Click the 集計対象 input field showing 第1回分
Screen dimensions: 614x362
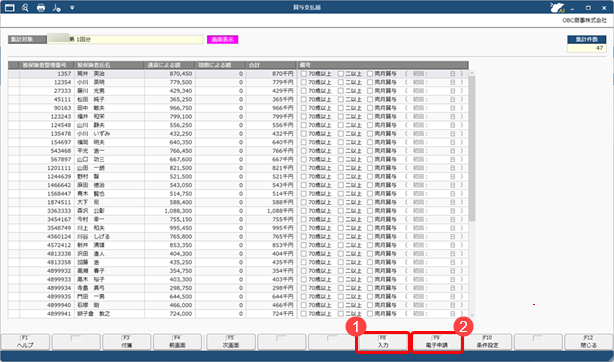pyautogui.click(x=125, y=40)
